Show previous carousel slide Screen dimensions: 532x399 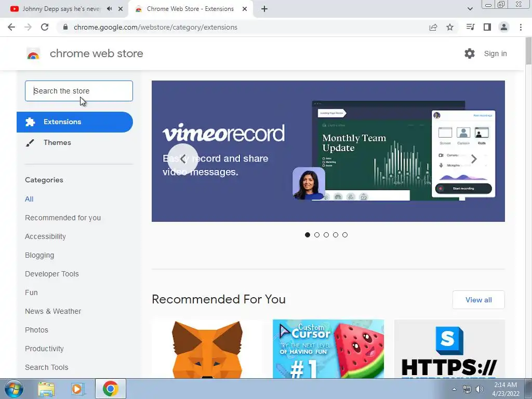point(183,159)
